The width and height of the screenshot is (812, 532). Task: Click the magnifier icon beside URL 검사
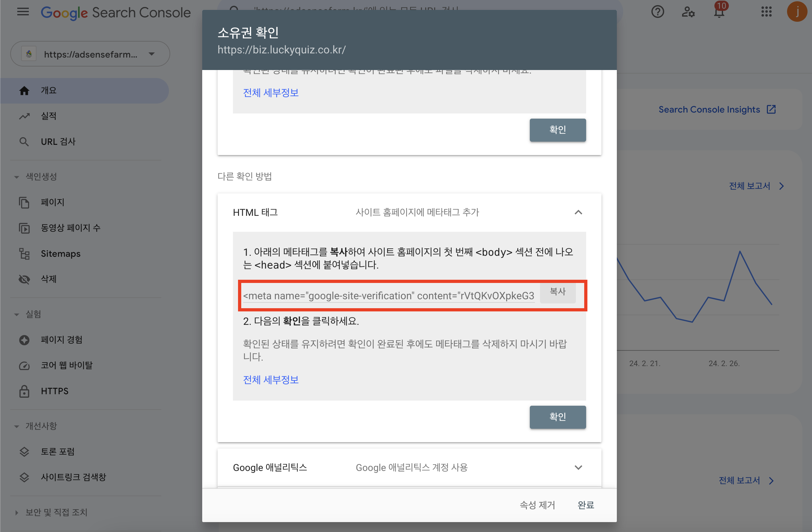click(24, 142)
